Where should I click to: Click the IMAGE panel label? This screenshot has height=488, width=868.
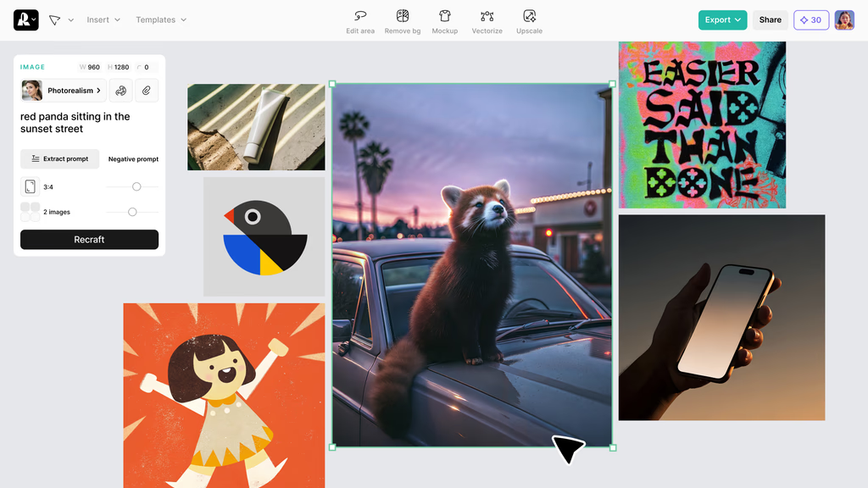33,67
